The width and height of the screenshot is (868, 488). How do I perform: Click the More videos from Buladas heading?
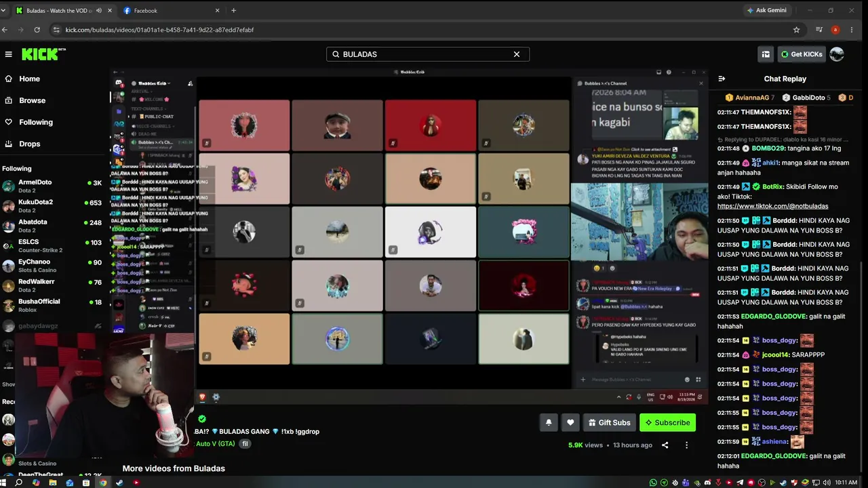(x=174, y=468)
